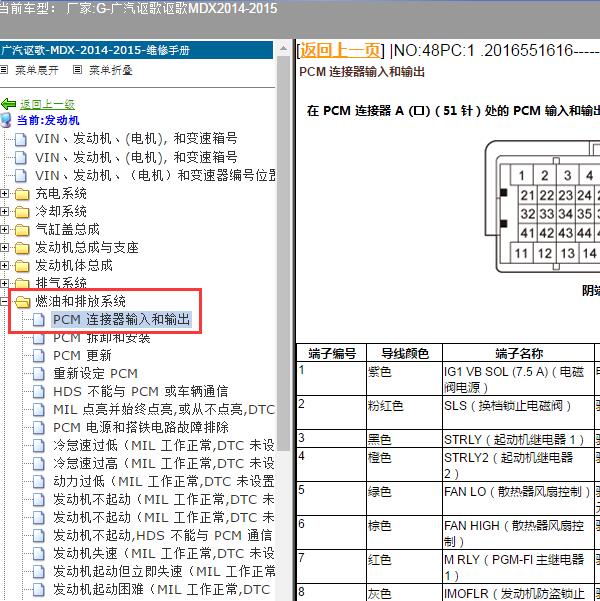The height and width of the screenshot is (601, 600).
Task: Collapse the 燃油和排放系统 node
Action: click(x=4, y=302)
